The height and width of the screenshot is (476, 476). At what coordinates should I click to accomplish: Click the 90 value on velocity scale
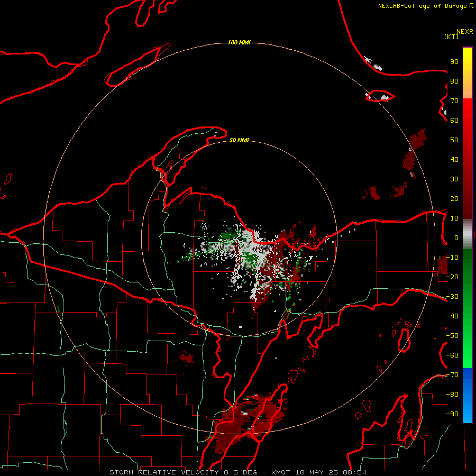454,62
